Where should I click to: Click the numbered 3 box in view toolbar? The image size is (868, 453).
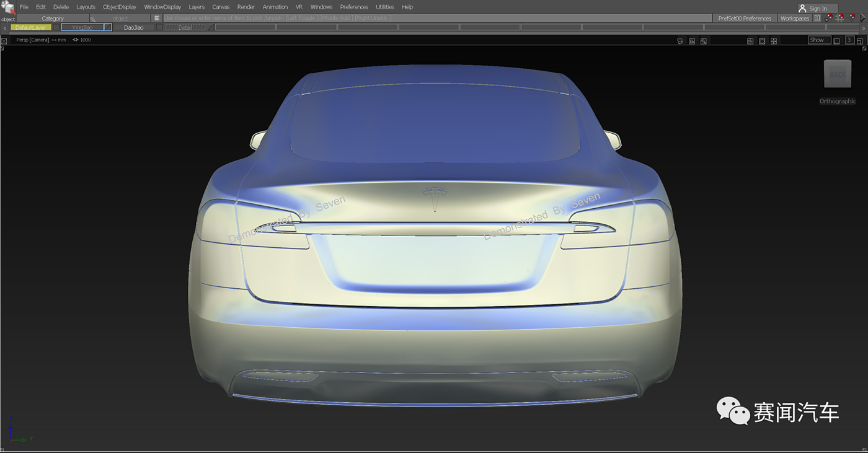pos(849,40)
